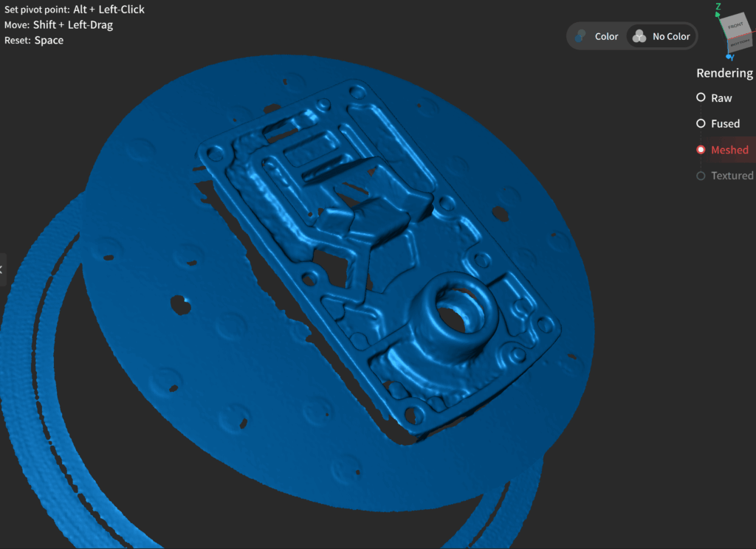The width and height of the screenshot is (756, 549).
Task: Click the three-circle No Color icon
Action: coord(639,36)
